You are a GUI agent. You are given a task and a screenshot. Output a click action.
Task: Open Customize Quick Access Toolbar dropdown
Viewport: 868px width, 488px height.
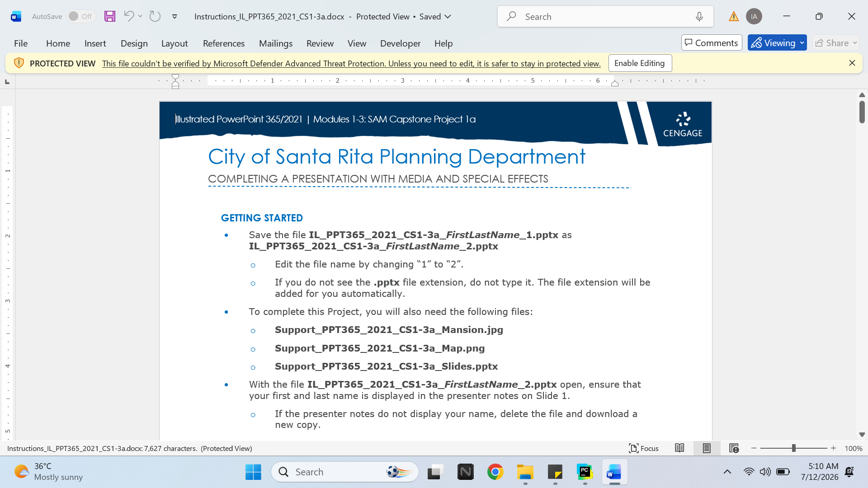[175, 17]
